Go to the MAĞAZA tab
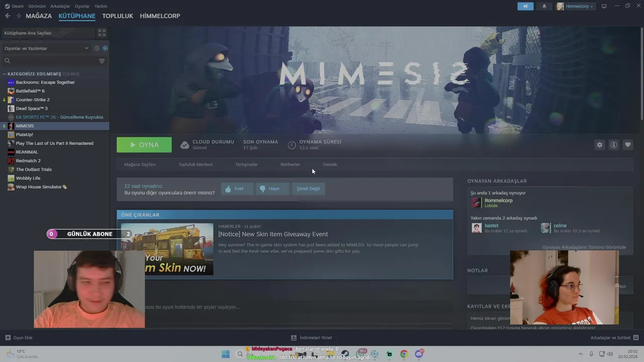The width and height of the screenshot is (644, 362). (39, 16)
